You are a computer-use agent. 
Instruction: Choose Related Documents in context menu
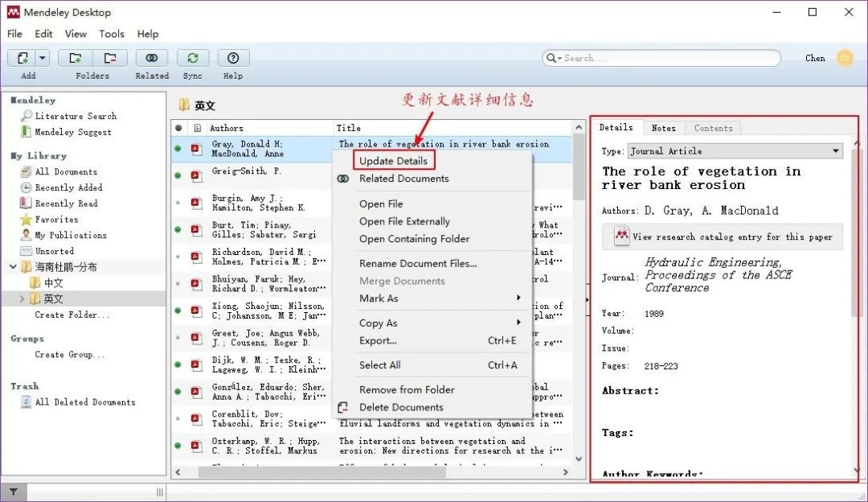tap(404, 179)
